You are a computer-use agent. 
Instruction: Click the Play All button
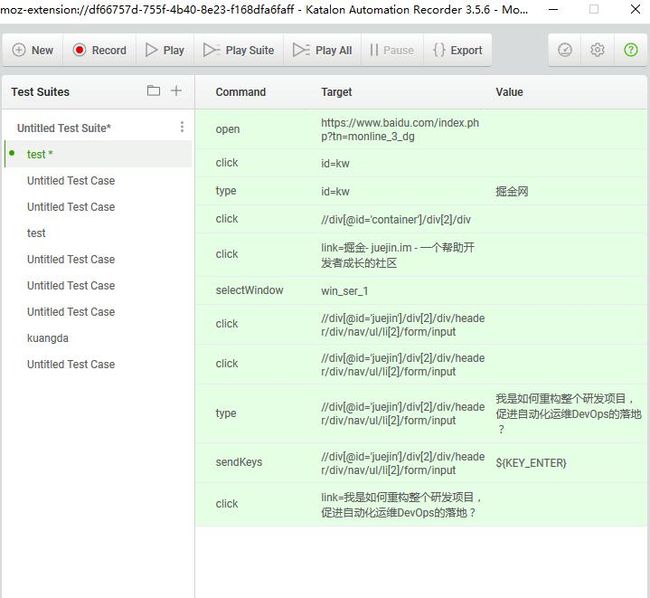point(322,50)
